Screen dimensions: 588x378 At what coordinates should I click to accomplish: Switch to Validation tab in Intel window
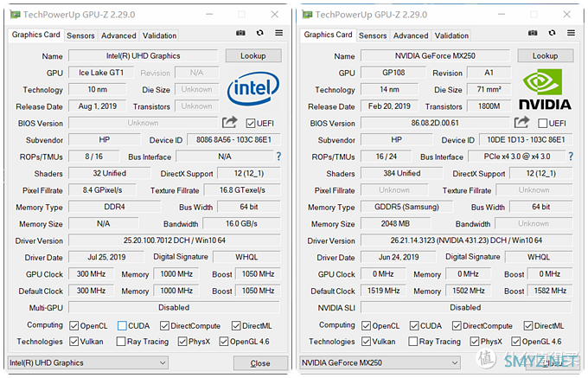159,35
